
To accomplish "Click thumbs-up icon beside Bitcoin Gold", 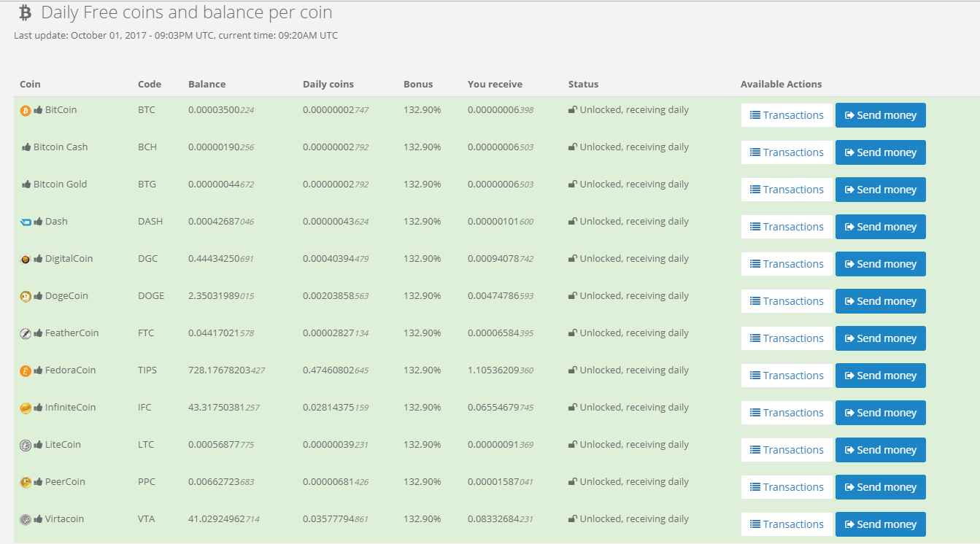I will tap(26, 184).
